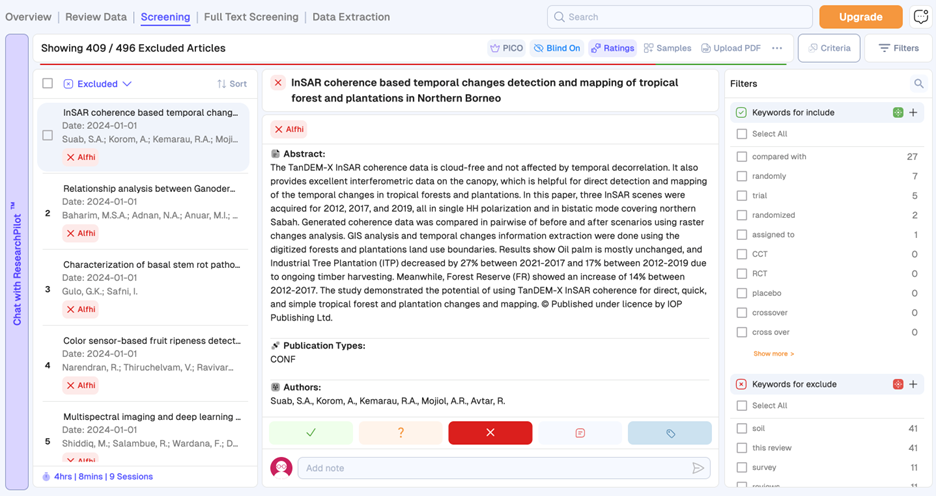Switch to the Full Text Screening tab

[251, 17]
